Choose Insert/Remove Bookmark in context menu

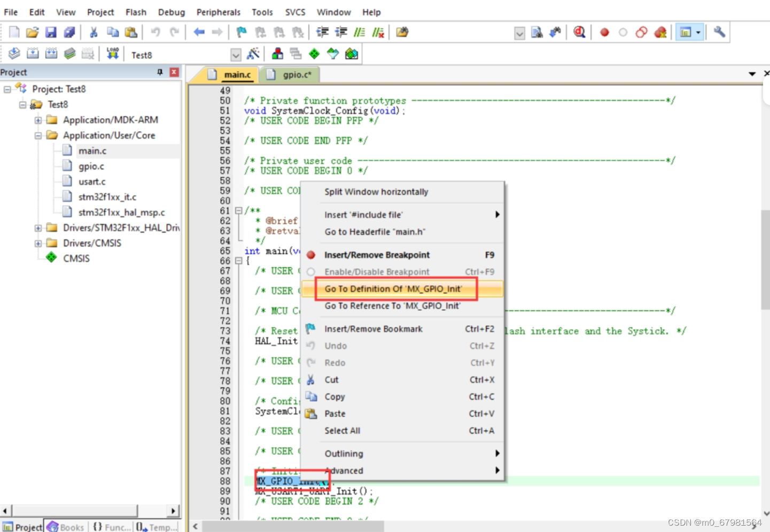point(402,329)
